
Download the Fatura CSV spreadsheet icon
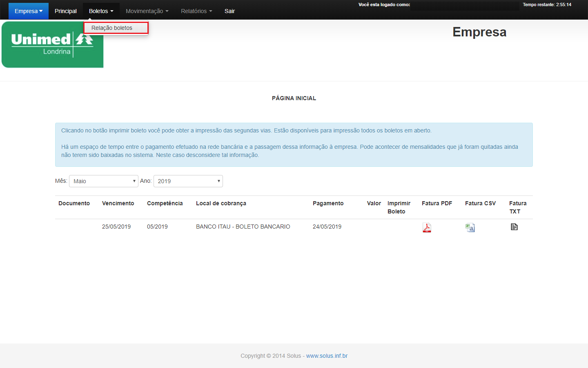pos(470,228)
